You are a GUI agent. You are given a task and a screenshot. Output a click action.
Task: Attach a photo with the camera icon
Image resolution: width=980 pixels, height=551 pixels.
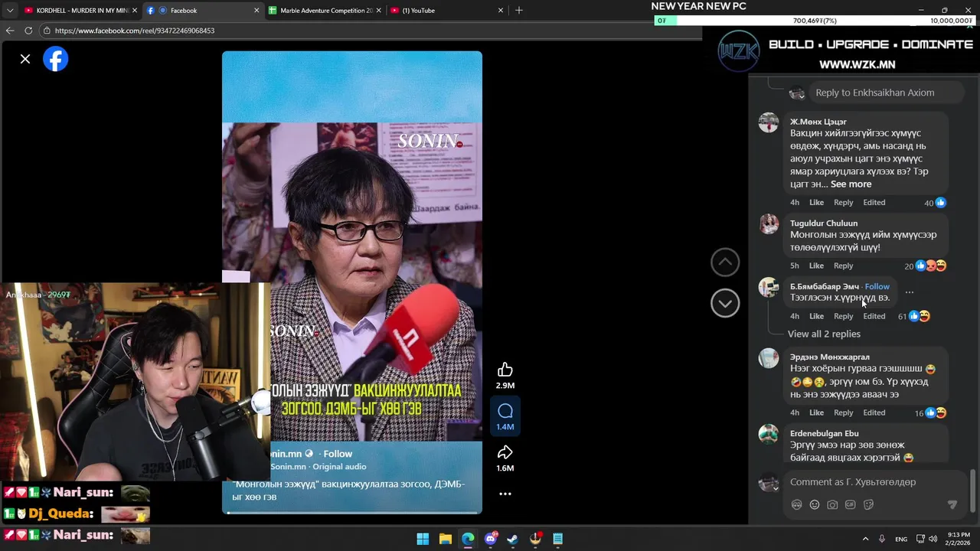tap(832, 505)
